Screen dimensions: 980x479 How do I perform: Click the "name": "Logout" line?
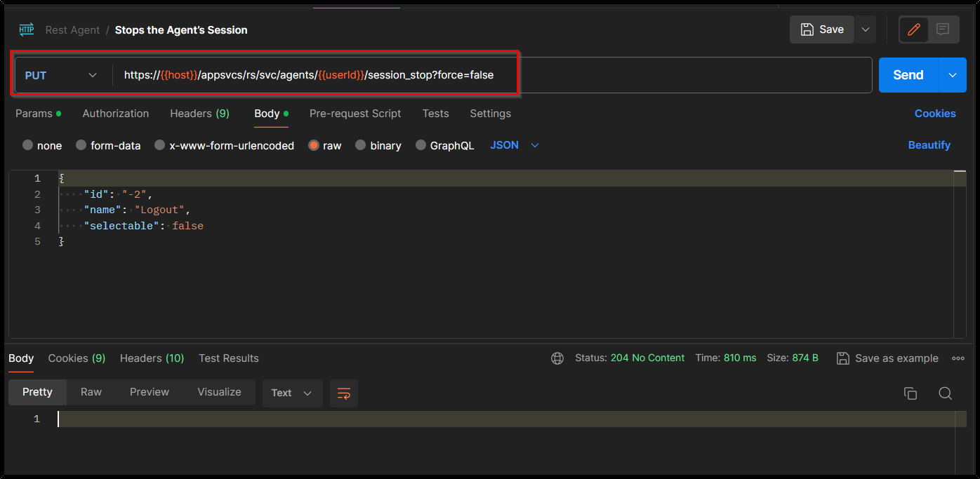point(137,210)
